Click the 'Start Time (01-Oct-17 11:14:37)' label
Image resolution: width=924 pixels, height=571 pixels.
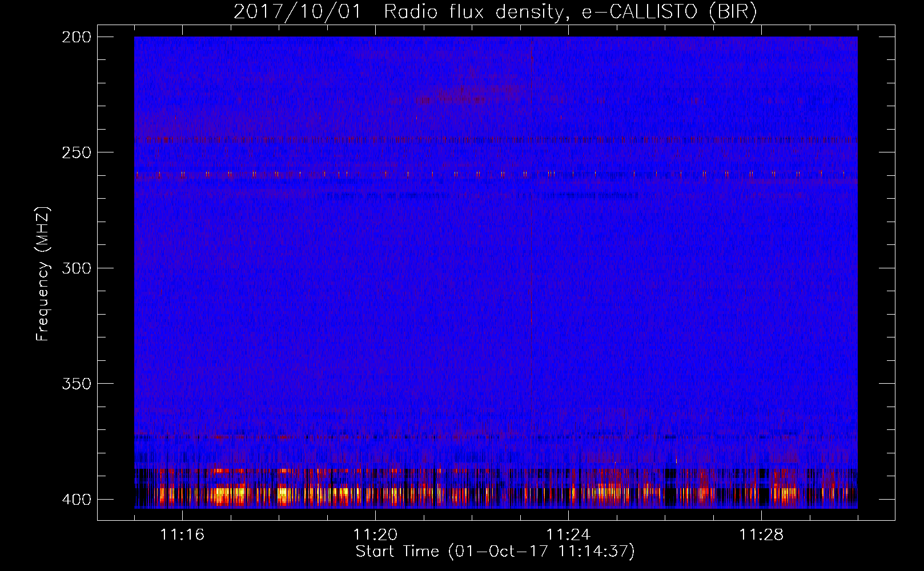point(495,552)
